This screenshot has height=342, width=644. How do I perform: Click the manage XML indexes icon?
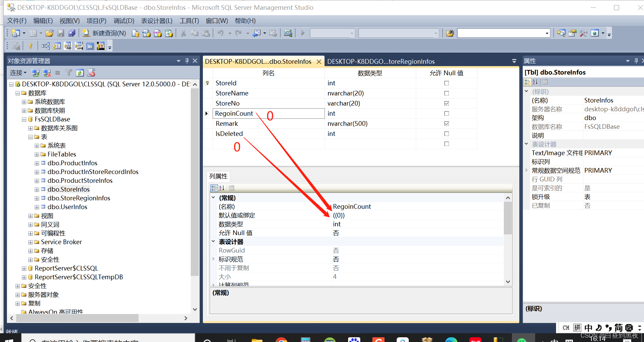tap(79, 46)
